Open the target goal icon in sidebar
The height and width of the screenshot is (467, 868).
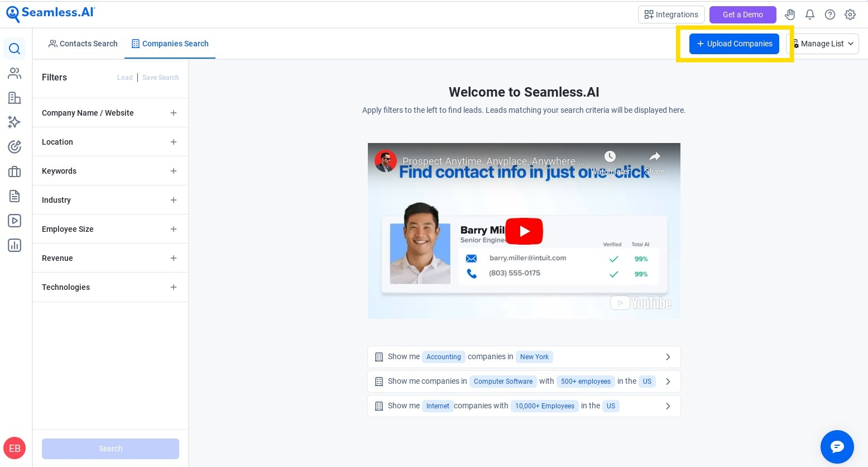(15, 147)
